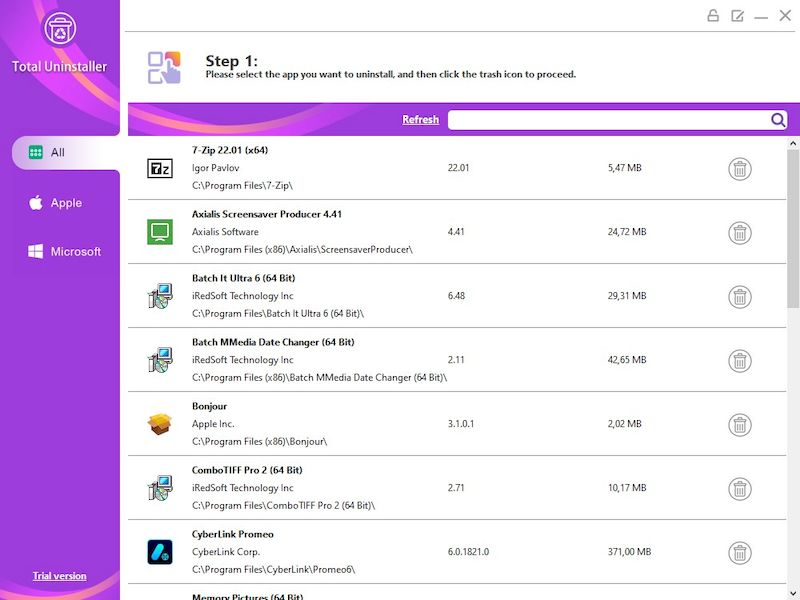Image resolution: width=800 pixels, height=600 pixels.
Task: Click the trash icon for Batch It Ultra
Action: click(739, 296)
